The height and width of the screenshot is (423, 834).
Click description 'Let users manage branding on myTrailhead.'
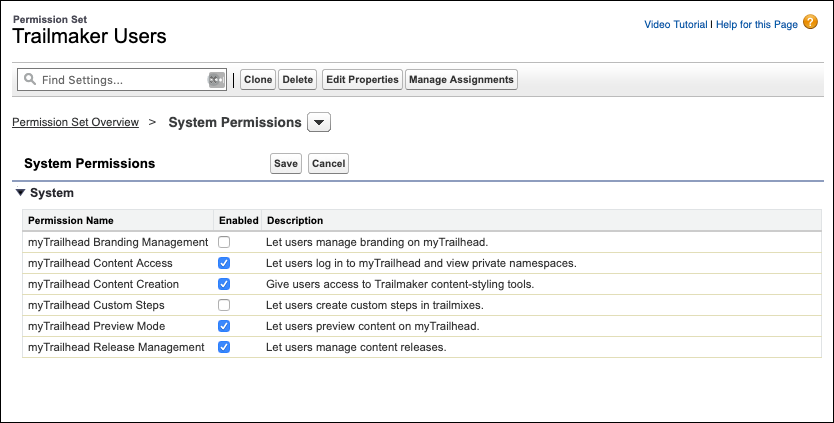(377, 242)
